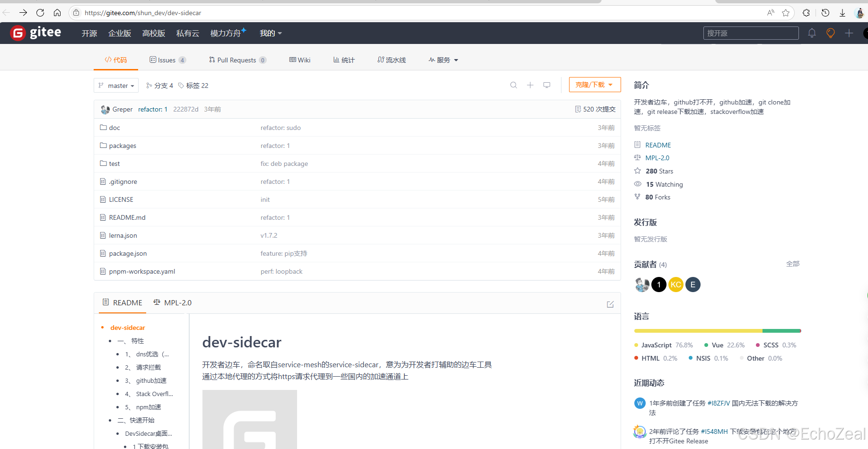The image size is (868, 449).
Task: Click commit hash 222872d
Action: pyautogui.click(x=186, y=109)
